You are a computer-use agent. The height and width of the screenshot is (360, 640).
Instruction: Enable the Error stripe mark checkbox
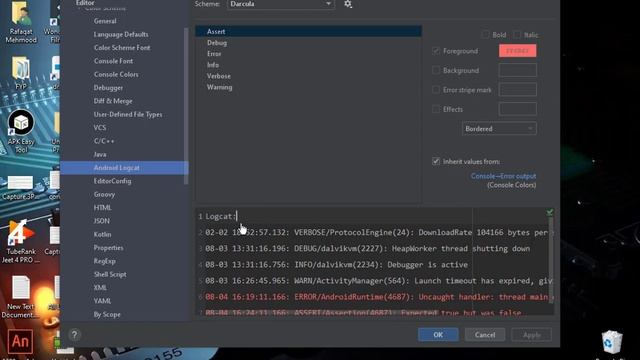click(436, 90)
